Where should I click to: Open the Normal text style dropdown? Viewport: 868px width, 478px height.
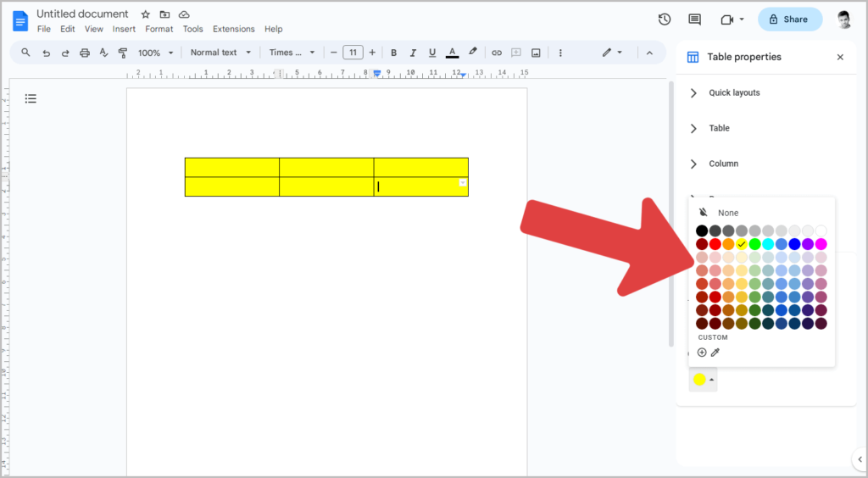[220, 53]
